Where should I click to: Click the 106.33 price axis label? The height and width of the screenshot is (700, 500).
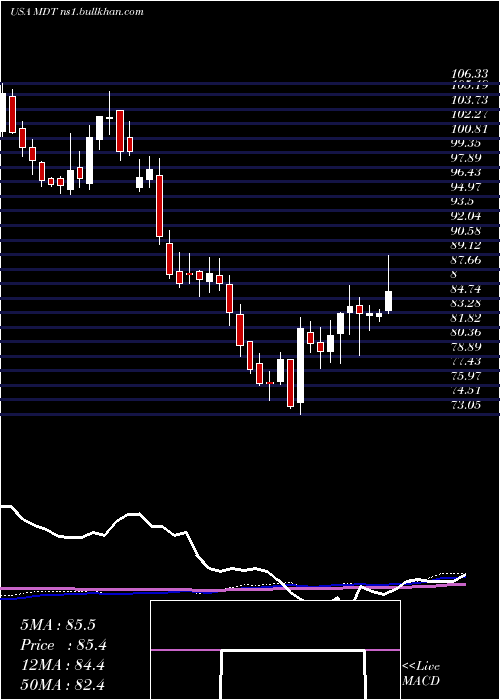469,74
